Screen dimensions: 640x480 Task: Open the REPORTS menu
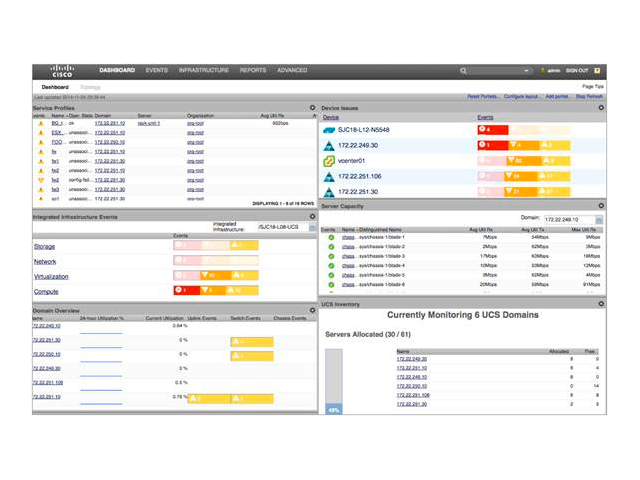point(253,70)
